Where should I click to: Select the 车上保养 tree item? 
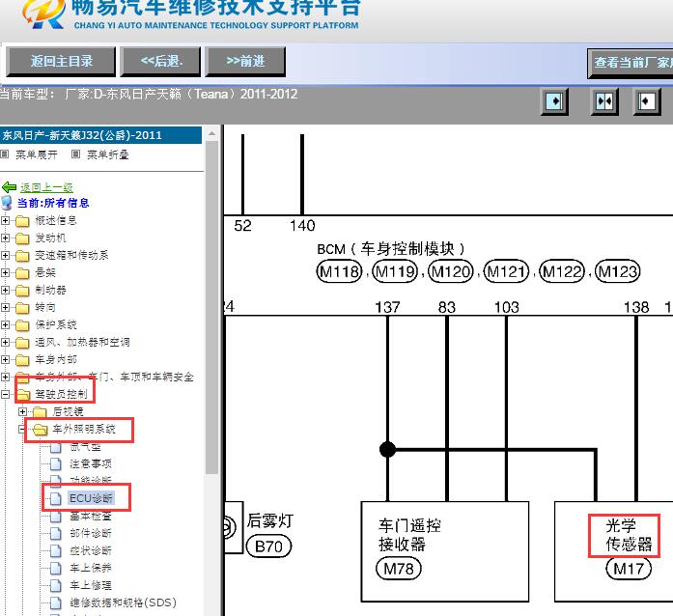90,568
